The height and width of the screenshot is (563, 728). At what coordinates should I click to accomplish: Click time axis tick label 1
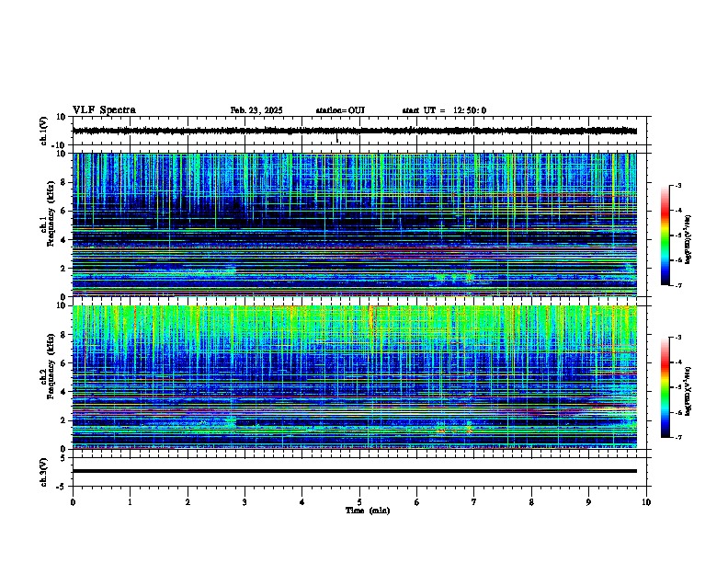(130, 502)
